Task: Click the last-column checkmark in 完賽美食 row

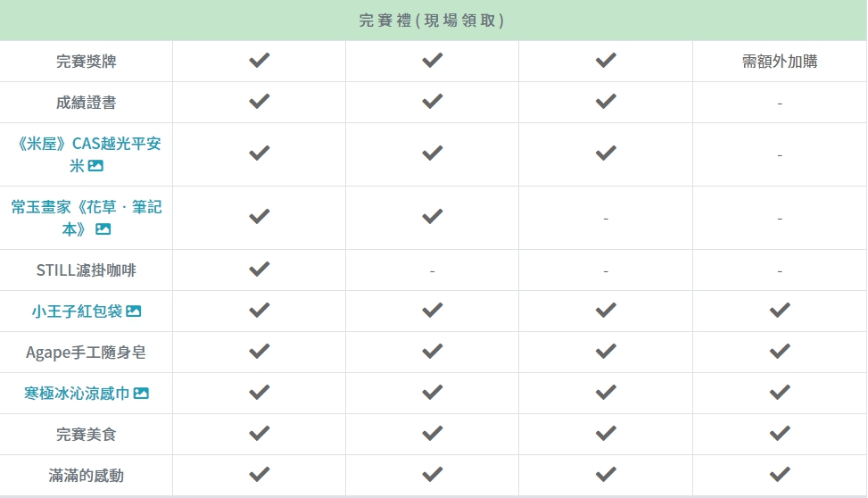Action: pyautogui.click(x=780, y=433)
